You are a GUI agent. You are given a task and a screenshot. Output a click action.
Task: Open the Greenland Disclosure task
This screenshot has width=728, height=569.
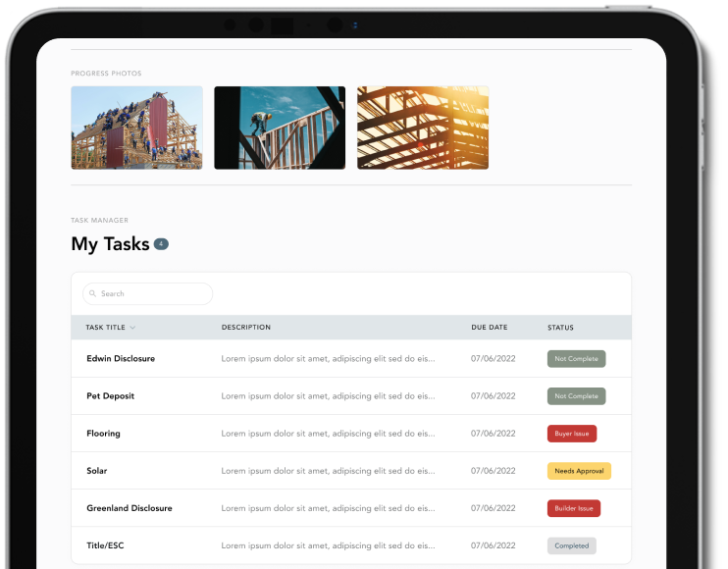point(130,508)
